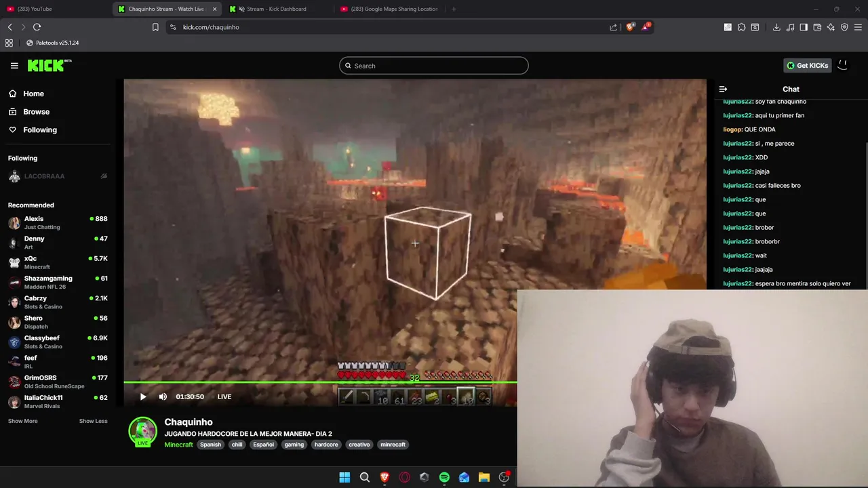The width and height of the screenshot is (868, 488).
Task: Open recommended channel feef
Action: (x=58, y=362)
